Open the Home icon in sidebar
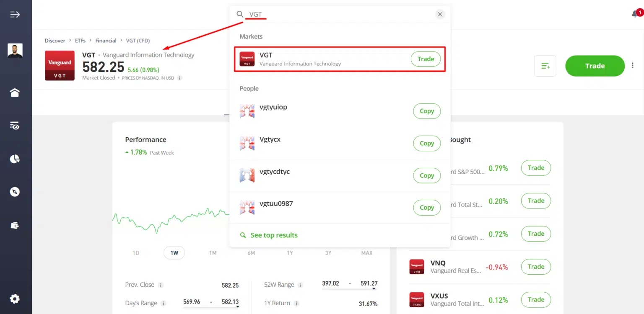644x314 pixels. coord(15,93)
